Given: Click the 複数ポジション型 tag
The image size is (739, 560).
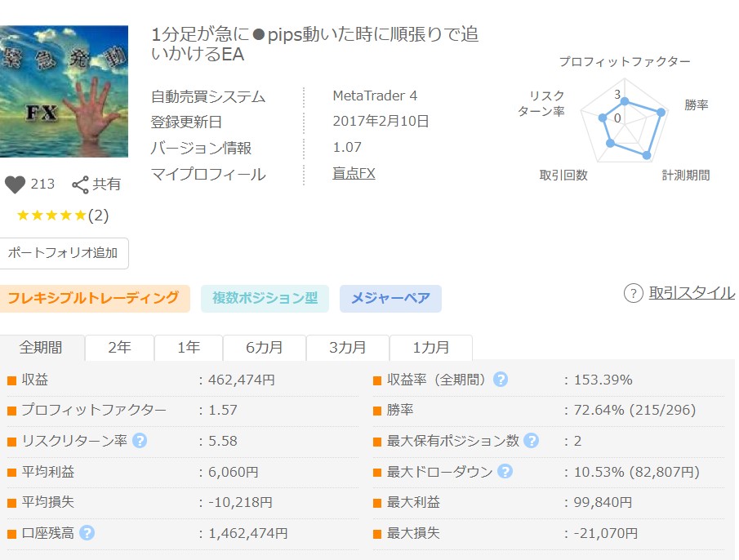Looking at the screenshot, I should pyautogui.click(x=265, y=298).
